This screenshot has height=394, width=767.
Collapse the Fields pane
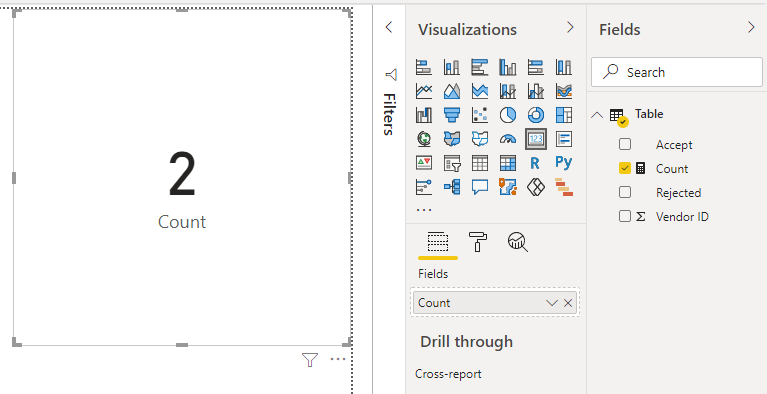pyautogui.click(x=751, y=27)
